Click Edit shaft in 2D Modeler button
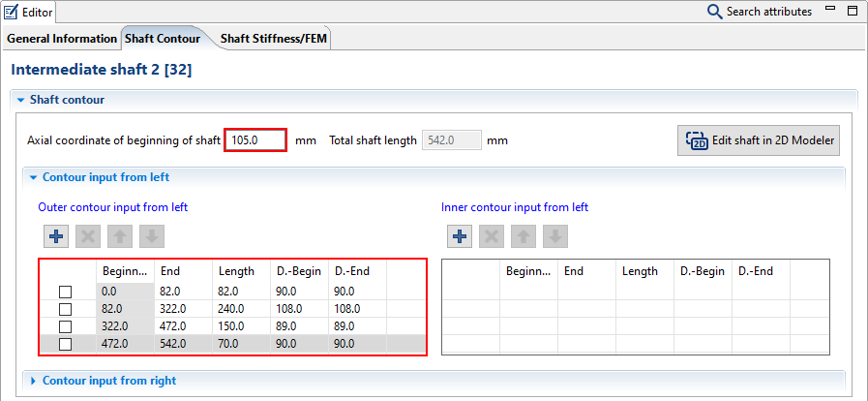The width and height of the screenshot is (868, 401). point(758,140)
